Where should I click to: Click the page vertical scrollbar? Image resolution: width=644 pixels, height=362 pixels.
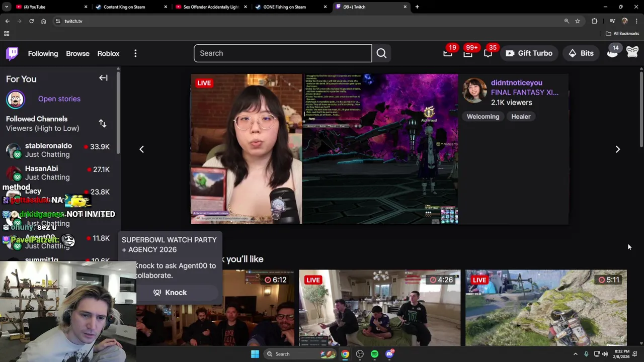pos(641,109)
